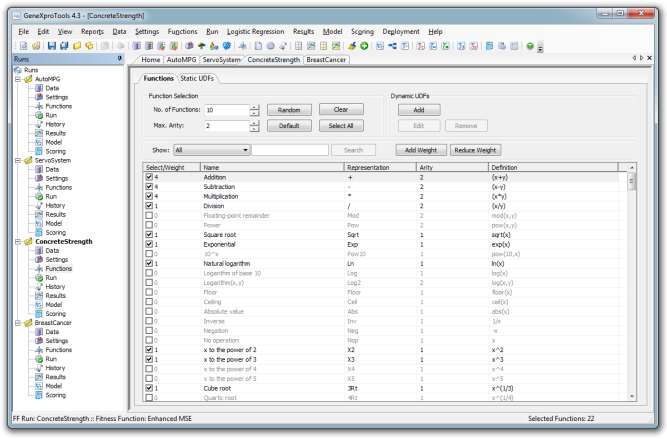The image size is (667, 439).
Task: Click the Definition column header
Action: [x=553, y=168]
